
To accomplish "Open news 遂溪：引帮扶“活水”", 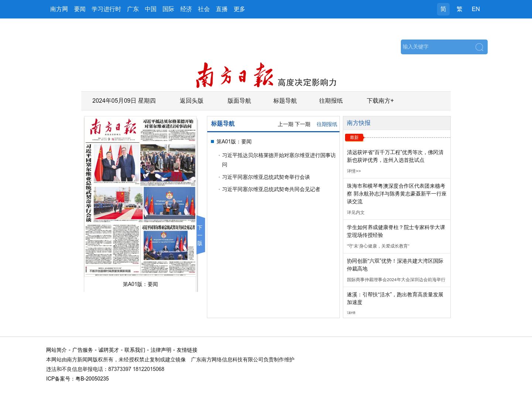I will tap(395, 299).
